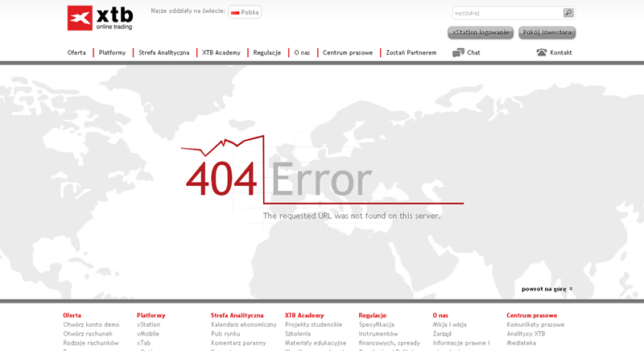The width and height of the screenshot is (644, 351).
Task: Click the XTB online trading logo
Action: click(100, 18)
